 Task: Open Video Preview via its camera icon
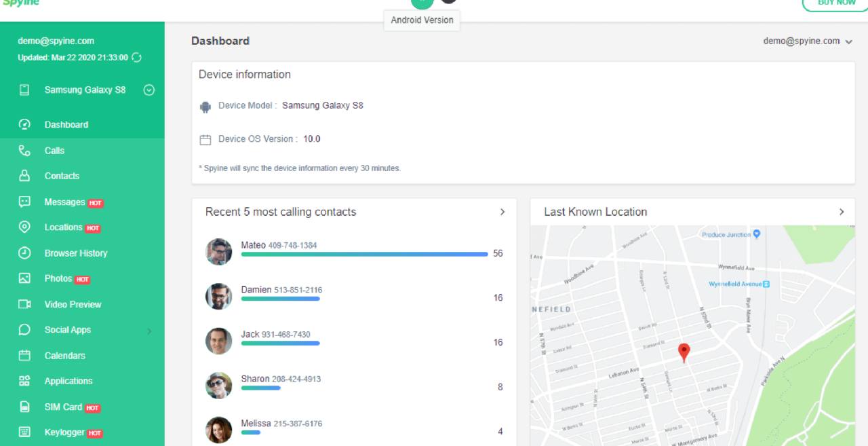24,304
